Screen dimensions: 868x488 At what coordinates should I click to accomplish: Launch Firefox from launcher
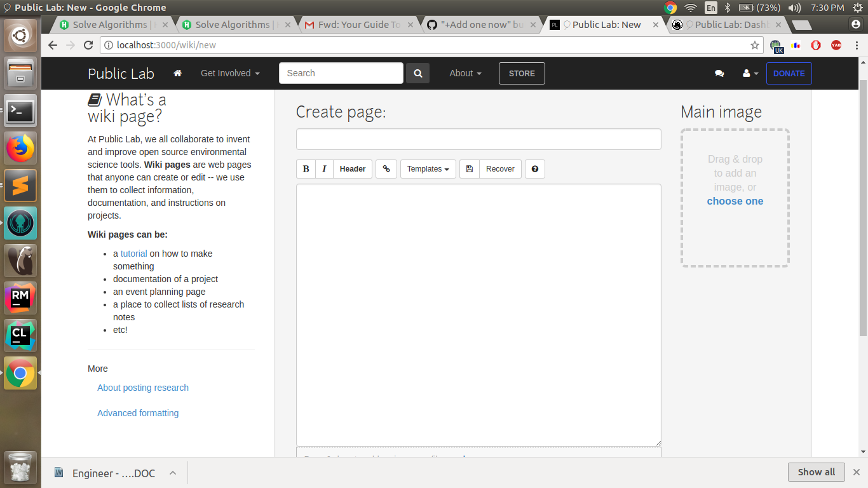pos(20,148)
